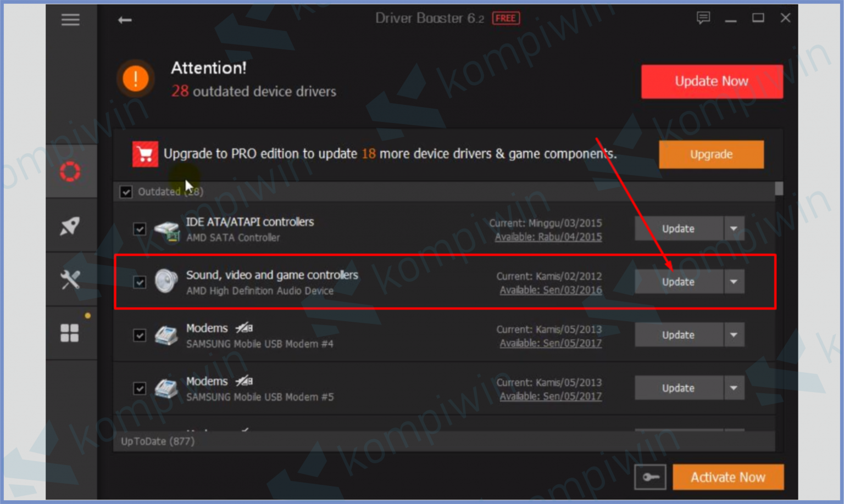The width and height of the screenshot is (844, 504).
Task: Toggle the AMD High Definition Audio checkbox
Action: [x=140, y=282]
